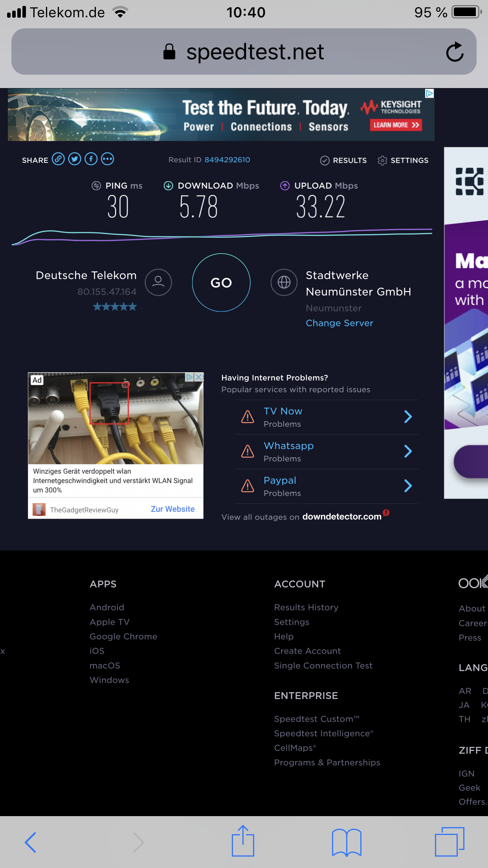This screenshot has width=488, height=868.
Task: Click the AdChoices icon on Keysight banner
Action: click(429, 94)
